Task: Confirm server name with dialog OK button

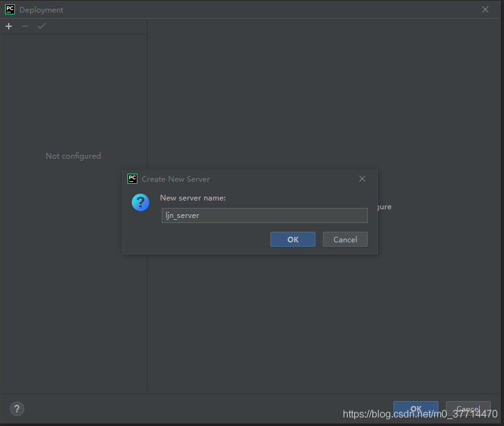Action: pyautogui.click(x=293, y=239)
